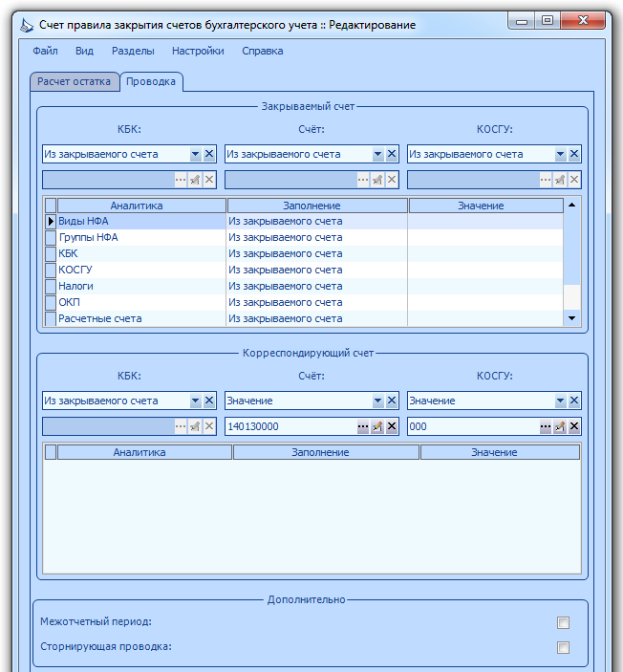Expand the corresponding account Счёт dropdown
The height and width of the screenshot is (672, 623).
tap(377, 401)
